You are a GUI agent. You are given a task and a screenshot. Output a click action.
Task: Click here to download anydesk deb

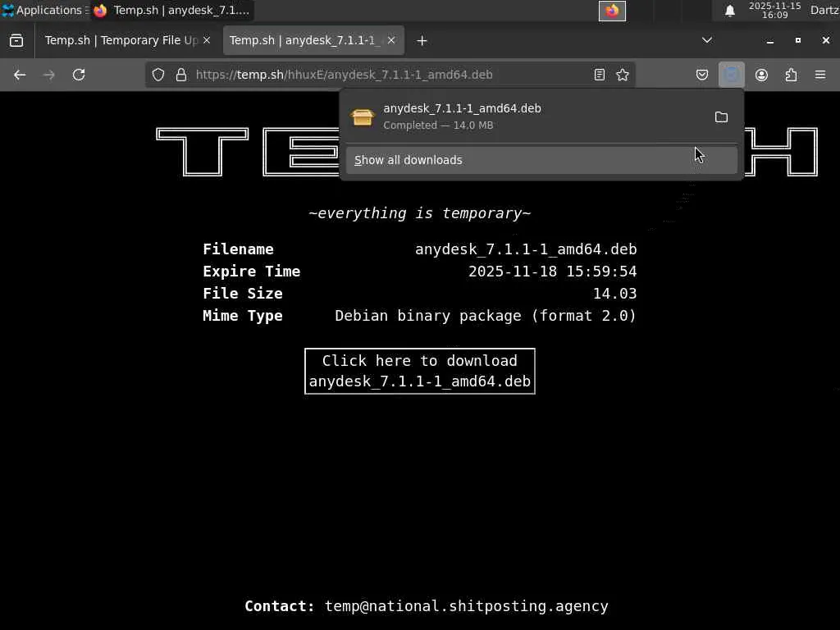point(420,372)
